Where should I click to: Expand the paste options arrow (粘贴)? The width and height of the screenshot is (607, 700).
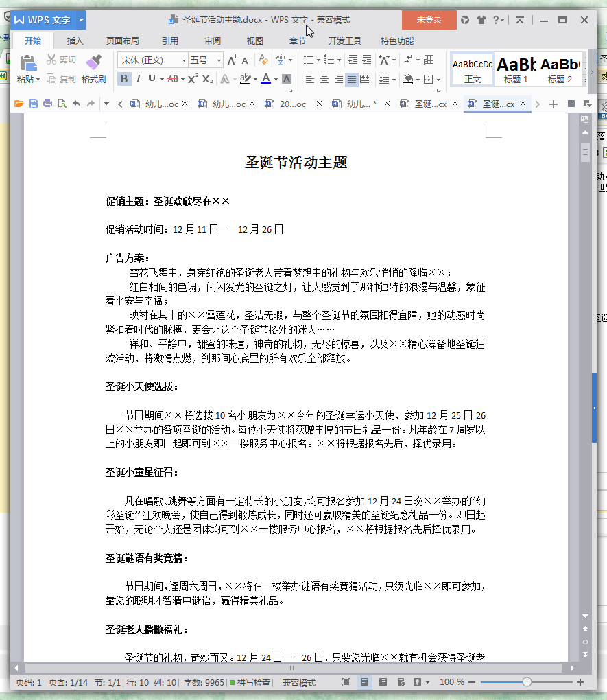coord(38,80)
